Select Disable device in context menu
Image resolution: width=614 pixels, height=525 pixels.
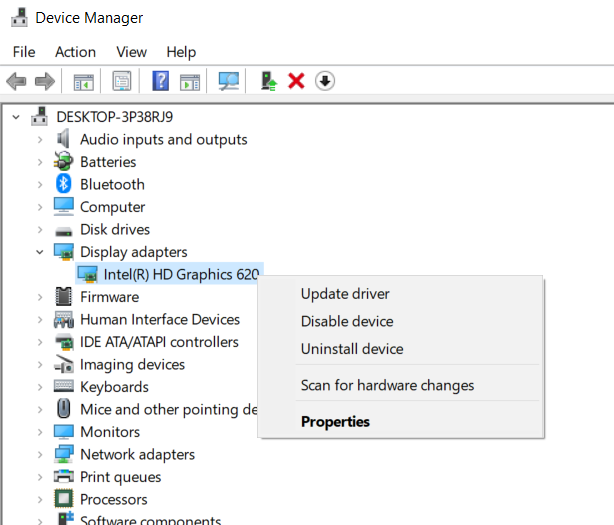click(347, 322)
